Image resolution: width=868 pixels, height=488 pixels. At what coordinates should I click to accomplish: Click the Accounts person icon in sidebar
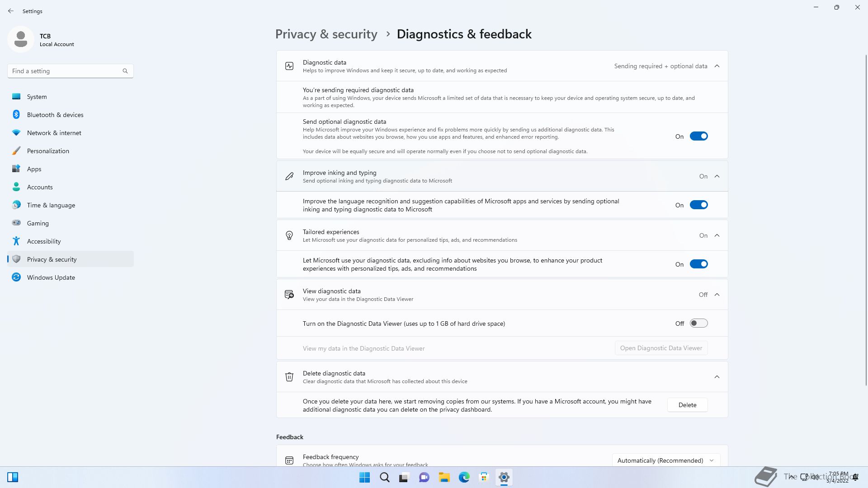[16, 187]
